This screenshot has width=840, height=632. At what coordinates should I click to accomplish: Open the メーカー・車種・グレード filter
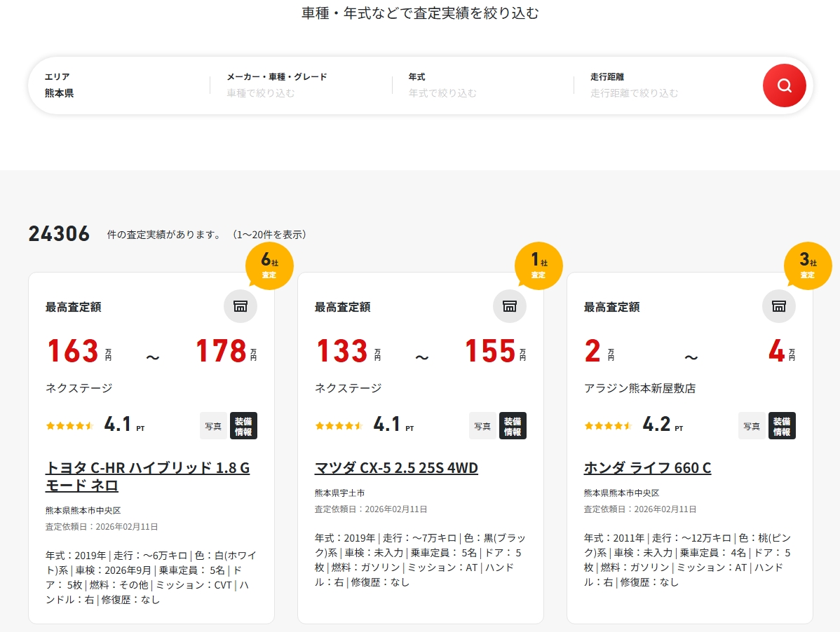300,85
